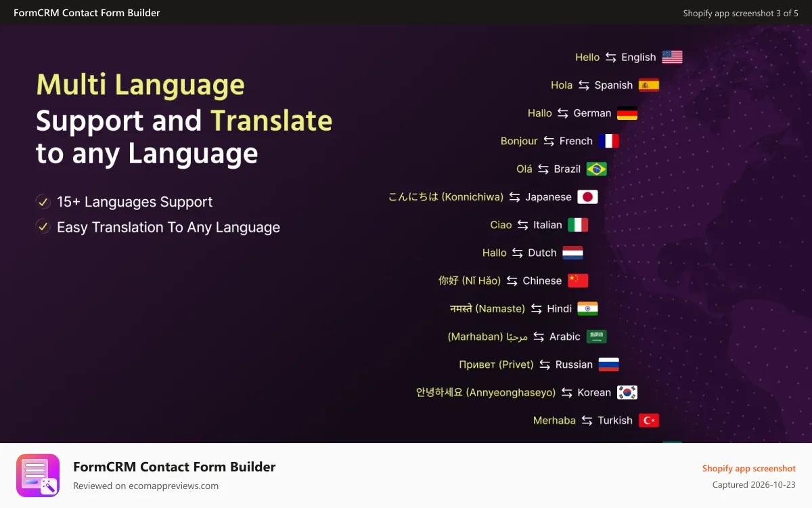Click the Russia flag next to Russian
The height and width of the screenshot is (508, 812).
point(609,364)
